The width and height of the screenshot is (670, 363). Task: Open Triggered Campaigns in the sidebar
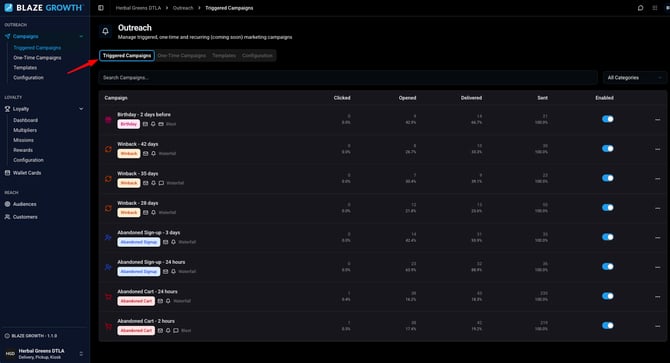coord(37,48)
